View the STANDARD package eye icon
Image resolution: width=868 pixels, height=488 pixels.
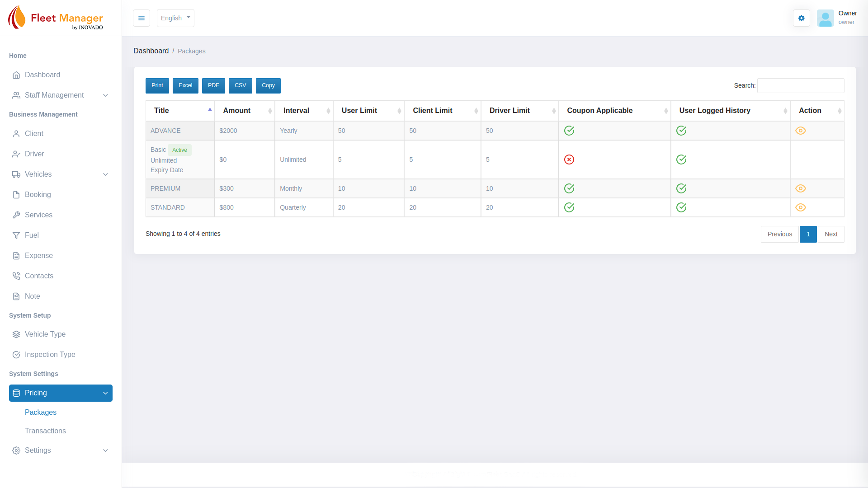(x=800, y=207)
